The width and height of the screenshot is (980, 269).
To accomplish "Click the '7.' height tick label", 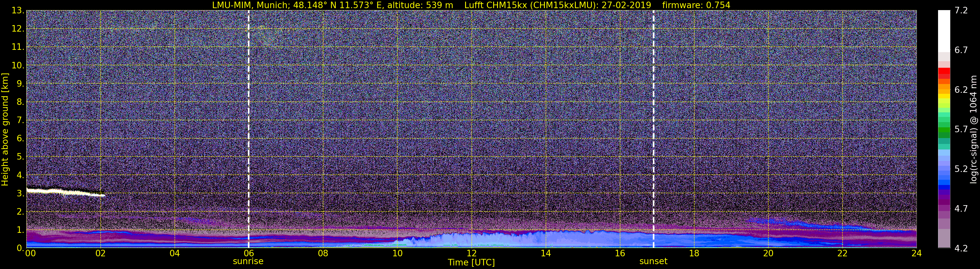I will [20, 120].
